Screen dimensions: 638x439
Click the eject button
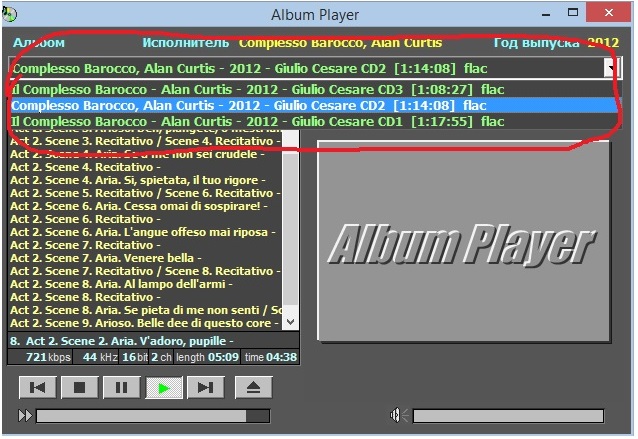pos(253,387)
